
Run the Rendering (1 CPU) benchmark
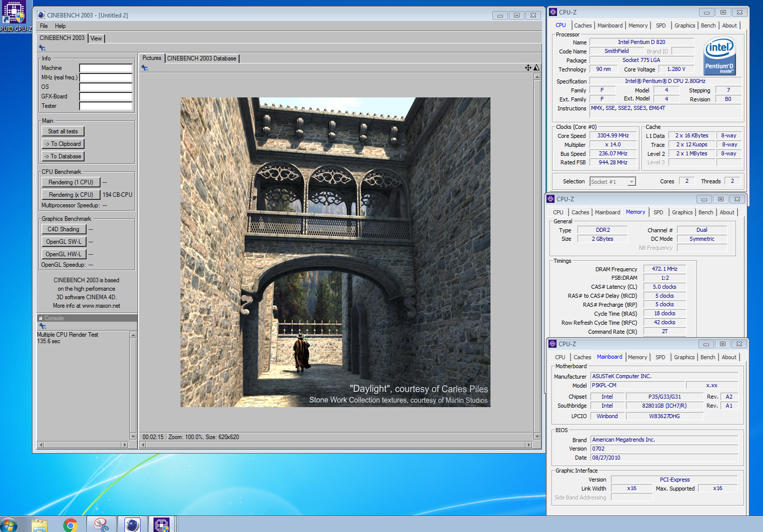click(x=71, y=182)
